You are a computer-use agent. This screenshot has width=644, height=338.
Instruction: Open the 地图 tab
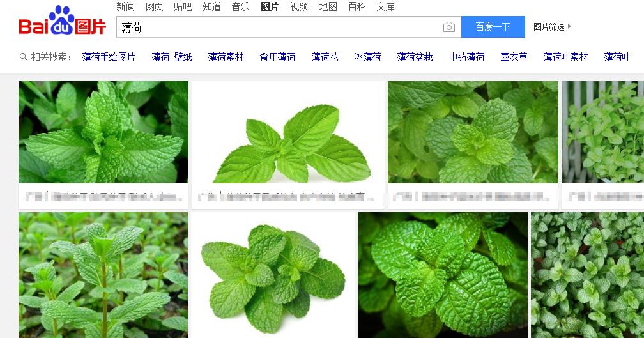click(328, 6)
